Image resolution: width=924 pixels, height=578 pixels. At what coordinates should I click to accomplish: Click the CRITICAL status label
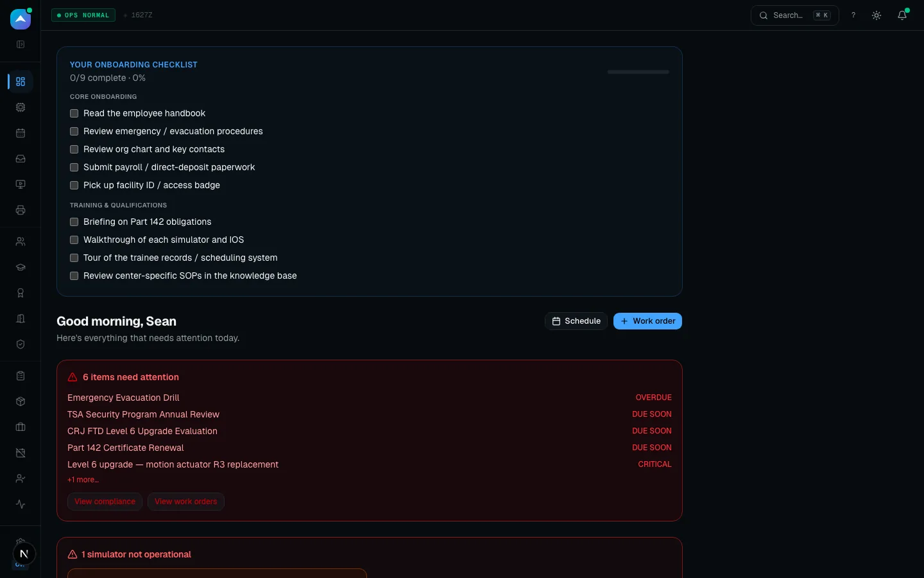[654, 464]
